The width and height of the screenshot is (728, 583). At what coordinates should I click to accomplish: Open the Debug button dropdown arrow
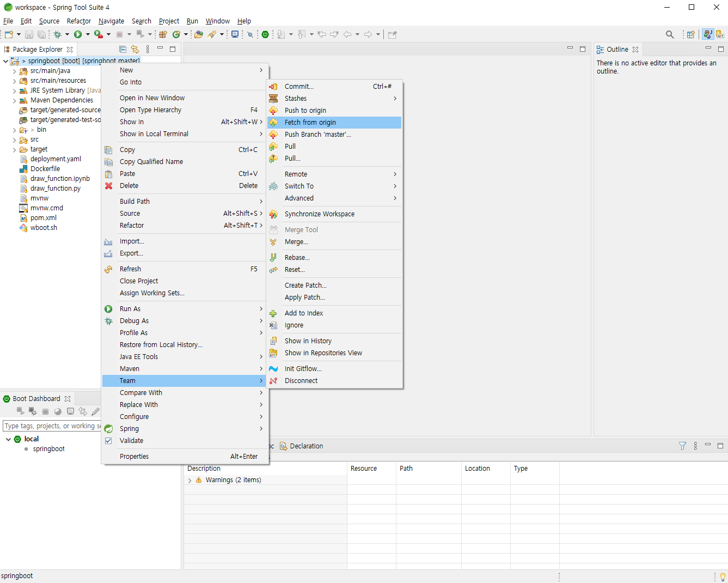coord(68,34)
